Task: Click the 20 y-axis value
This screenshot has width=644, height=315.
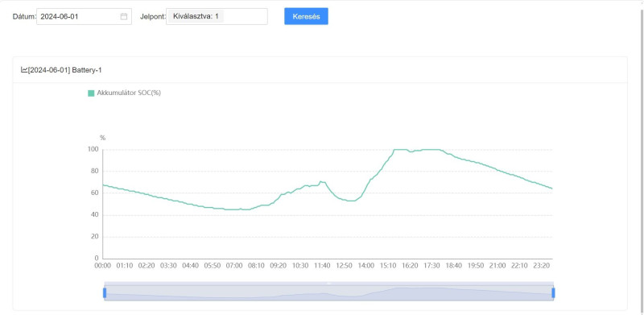Action: pos(95,237)
